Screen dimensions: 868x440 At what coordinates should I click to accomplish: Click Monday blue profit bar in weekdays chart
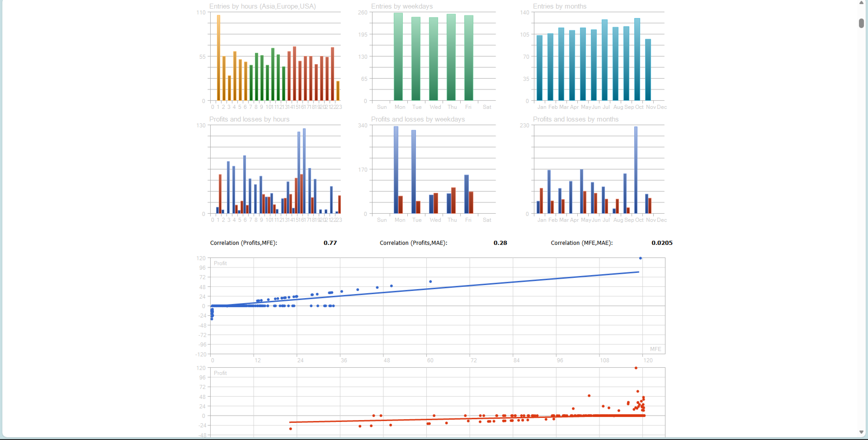[x=396, y=170]
